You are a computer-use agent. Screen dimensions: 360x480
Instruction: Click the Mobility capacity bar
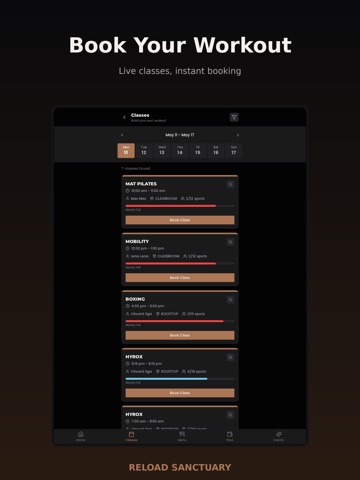tap(180, 264)
